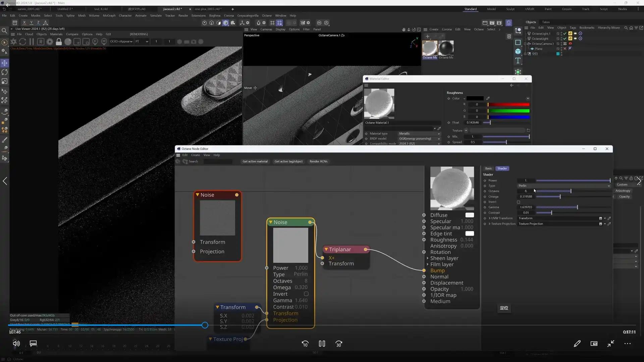Open the noise Type Perlin dropdown

(x=563, y=186)
